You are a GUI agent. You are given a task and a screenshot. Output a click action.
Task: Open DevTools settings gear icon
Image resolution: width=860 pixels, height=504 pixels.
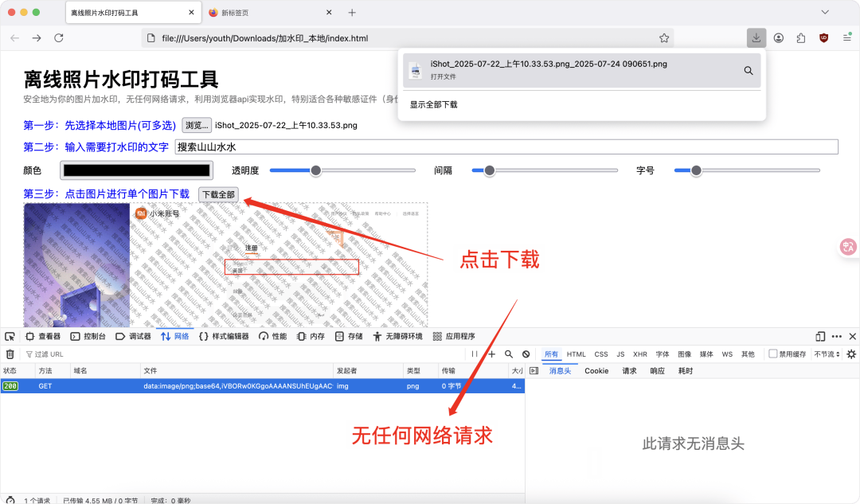[850, 354]
